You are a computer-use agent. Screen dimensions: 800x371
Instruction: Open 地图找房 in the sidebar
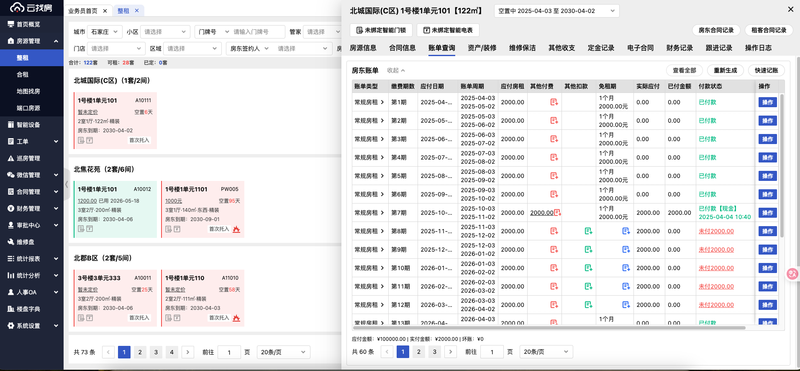point(32,91)
